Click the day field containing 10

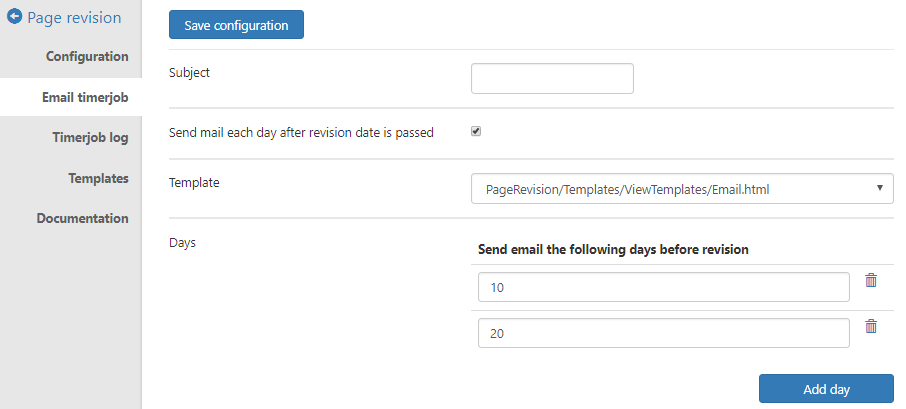coord(664,288)
